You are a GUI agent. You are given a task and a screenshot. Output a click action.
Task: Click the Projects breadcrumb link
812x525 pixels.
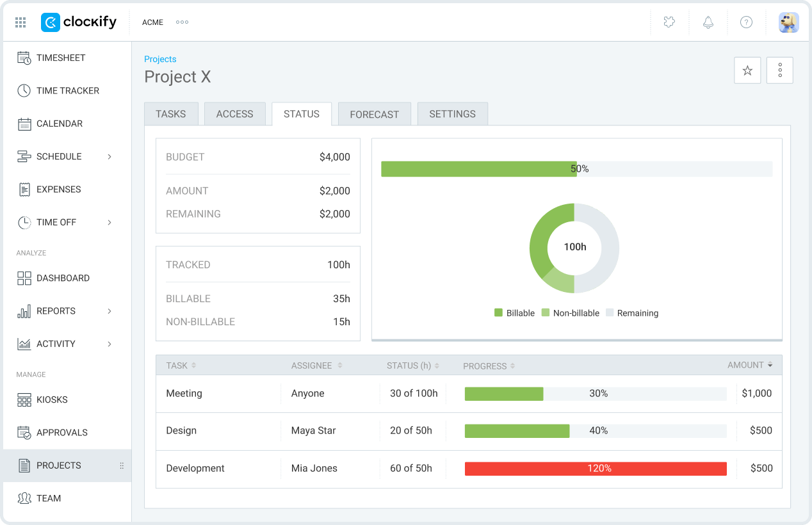click(x=159, y=59)
